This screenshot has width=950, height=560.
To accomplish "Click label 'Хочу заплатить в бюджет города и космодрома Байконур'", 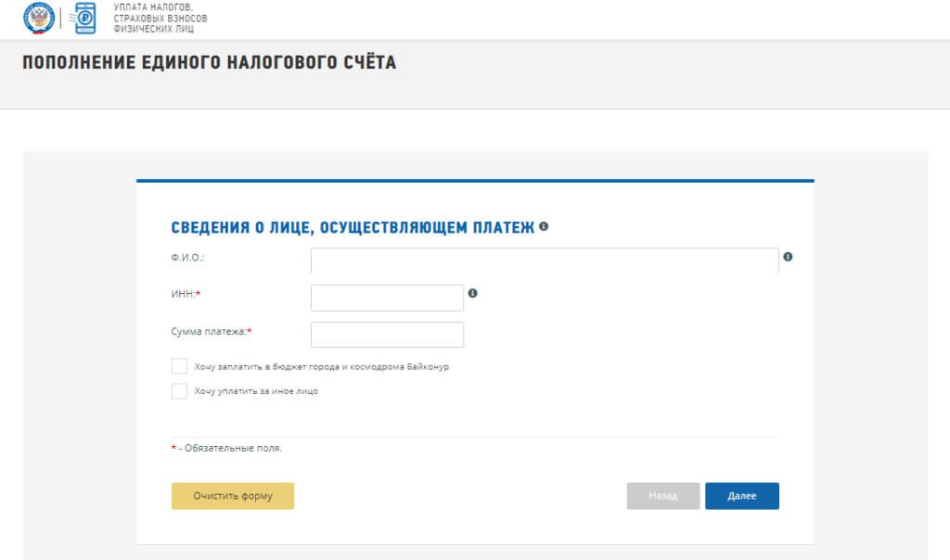I will click(x=321, y=367).
